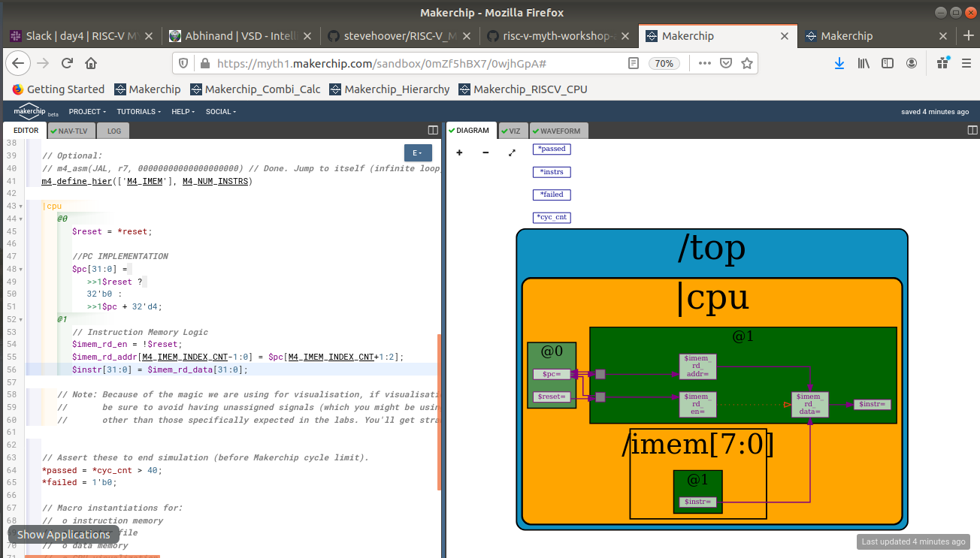Screen dimensions: 980x558
Task: Collapse the fold arrow at line 48
Action: pyautogui.click(x=21, y=269)
